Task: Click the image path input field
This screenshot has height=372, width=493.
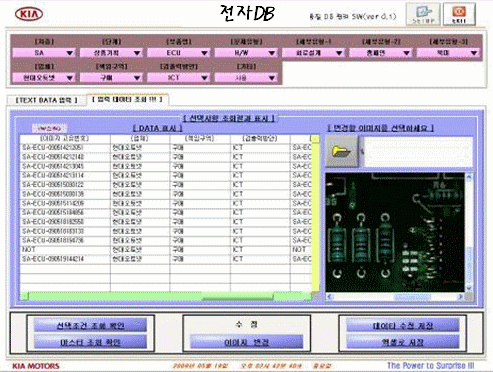Action: tap(418, 152)
